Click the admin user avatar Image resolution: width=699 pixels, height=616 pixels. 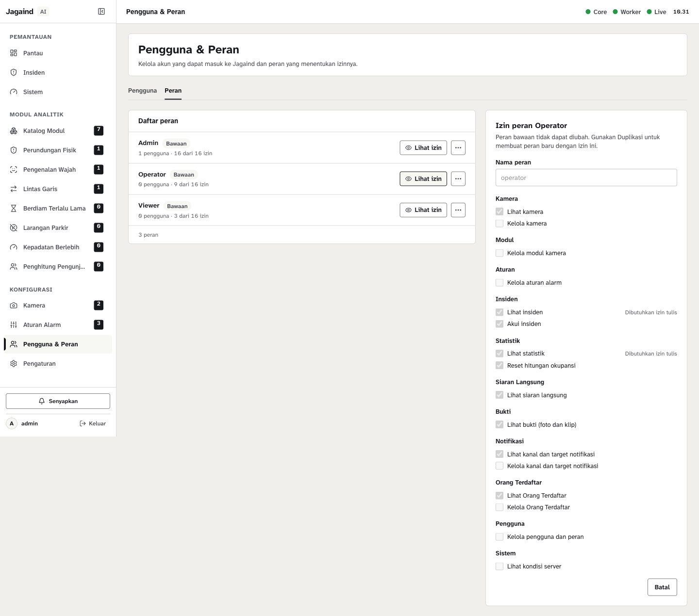point(12,423)
